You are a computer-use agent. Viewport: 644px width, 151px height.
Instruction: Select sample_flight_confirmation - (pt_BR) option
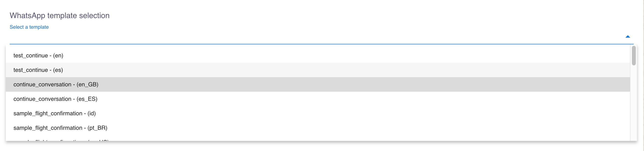pyautogui.click(x=60, y=128)
